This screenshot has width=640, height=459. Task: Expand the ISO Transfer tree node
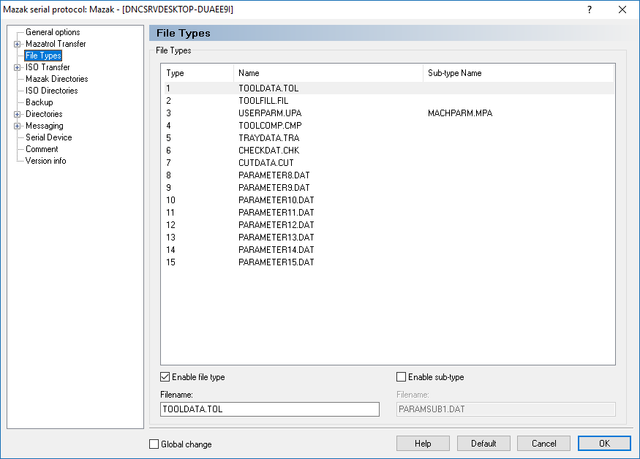coord(17,67)
